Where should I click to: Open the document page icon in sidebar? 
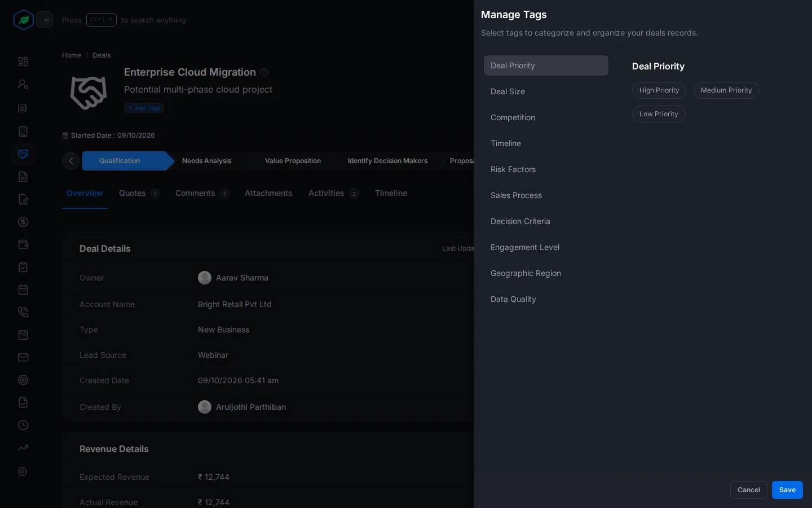[x=23, y=177]
